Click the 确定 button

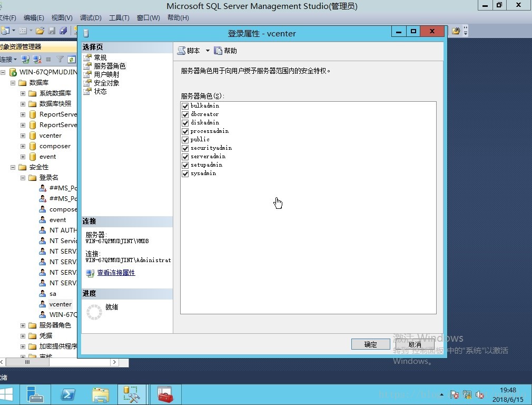(x=370, y=344)
